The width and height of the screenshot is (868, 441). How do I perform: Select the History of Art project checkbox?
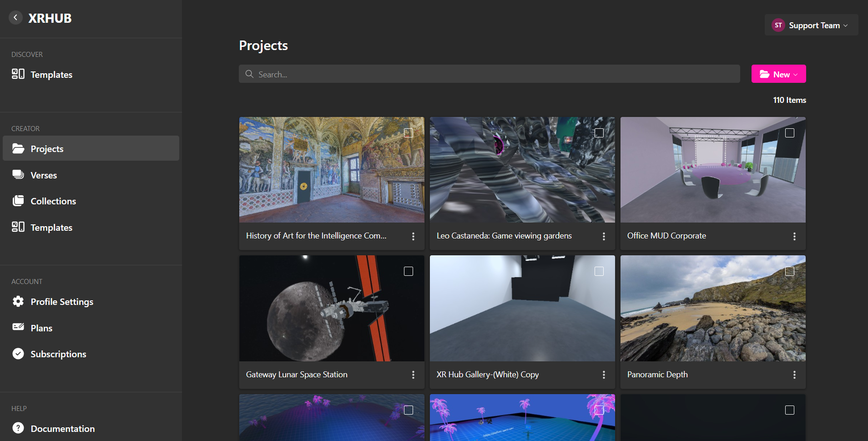coord(409,133)
